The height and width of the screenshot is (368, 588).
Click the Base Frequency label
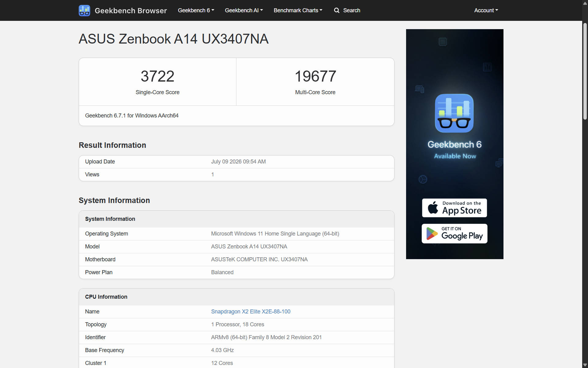(x=104, y=350)
